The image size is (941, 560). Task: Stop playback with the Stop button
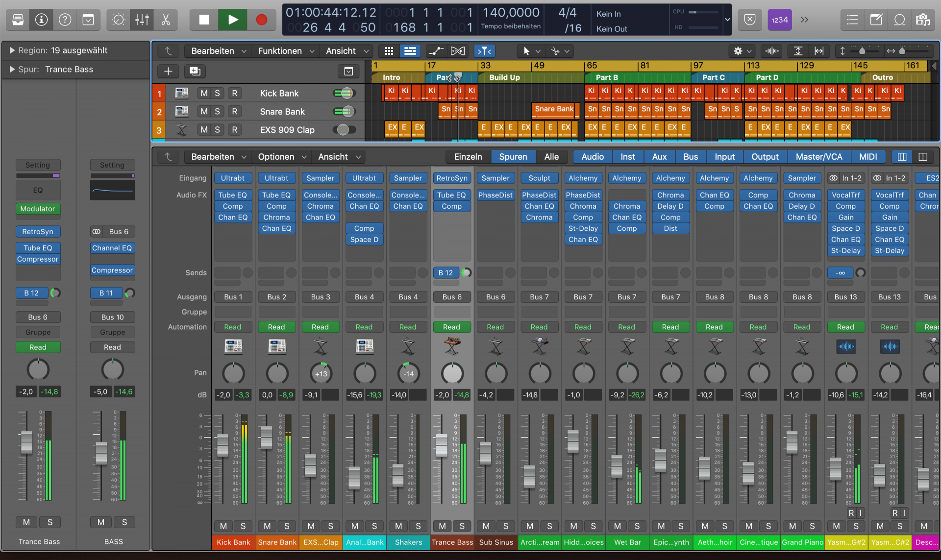coord(204,20)
